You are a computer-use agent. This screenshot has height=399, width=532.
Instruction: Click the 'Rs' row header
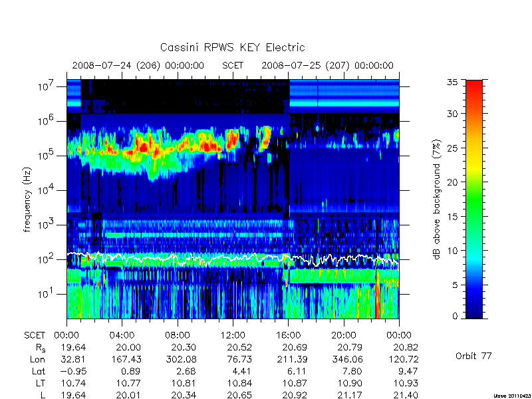[x=41, y=348]
